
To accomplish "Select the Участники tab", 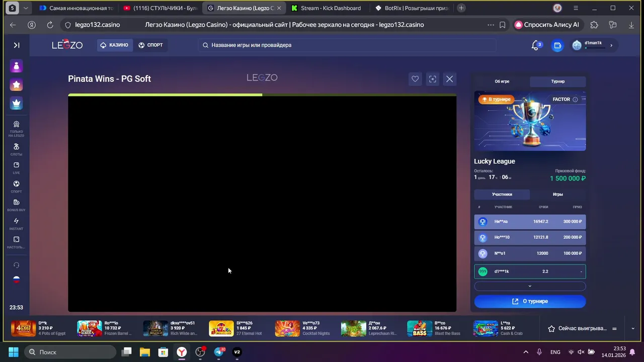I will point(502,194).
